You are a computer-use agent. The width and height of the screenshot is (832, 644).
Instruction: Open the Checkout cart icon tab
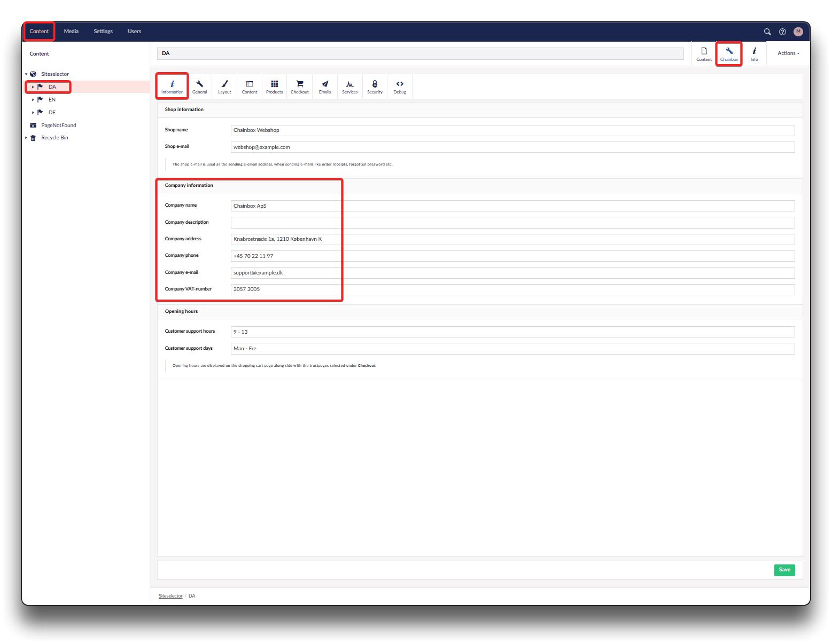[x=299, y=87]
